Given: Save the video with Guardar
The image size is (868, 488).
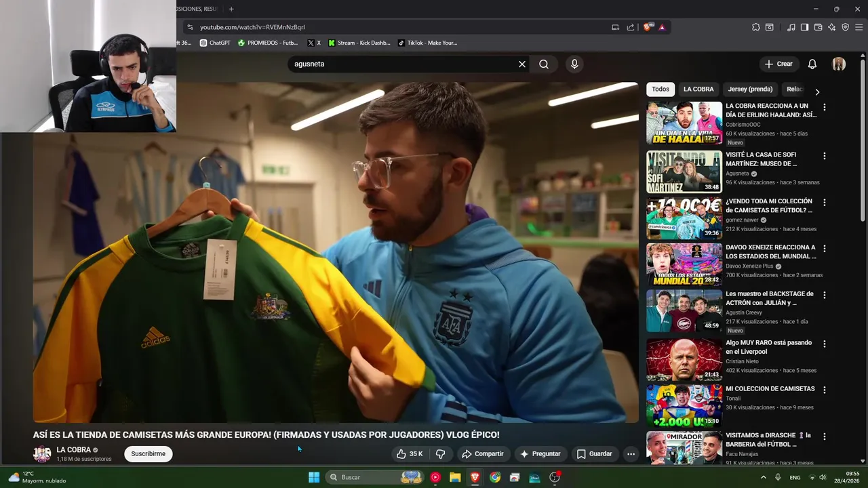Looking at the screenshot, I should 594,454.
